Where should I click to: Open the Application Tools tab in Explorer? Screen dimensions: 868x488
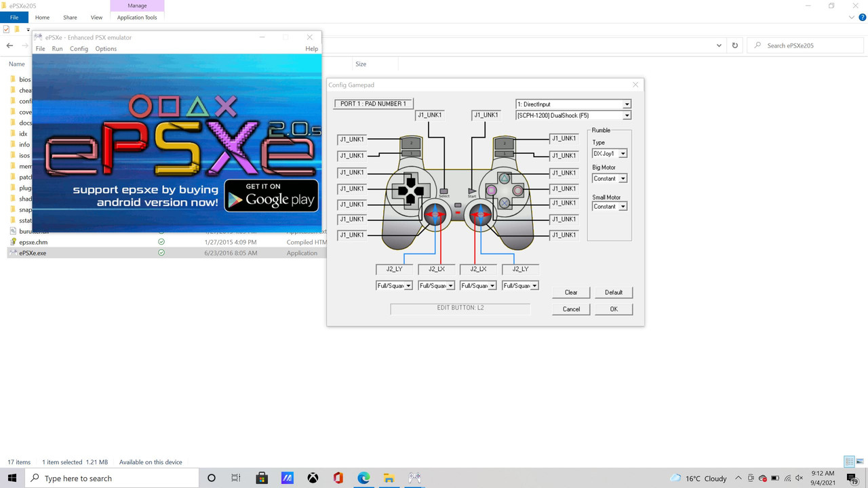137,18
